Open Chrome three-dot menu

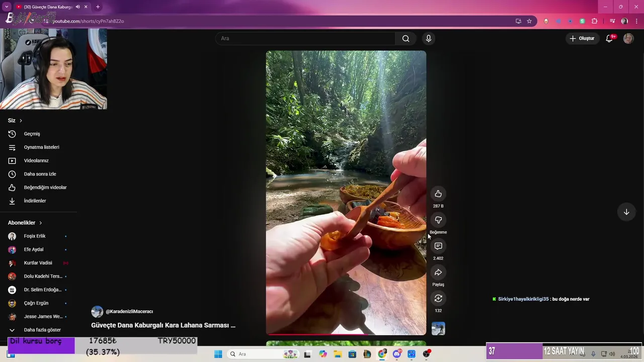tap(636, 21)
